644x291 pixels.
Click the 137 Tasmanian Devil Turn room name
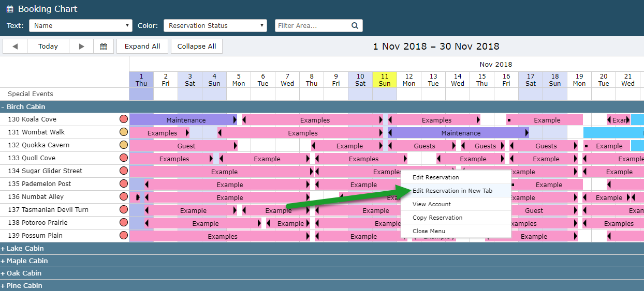click(48, 210)
